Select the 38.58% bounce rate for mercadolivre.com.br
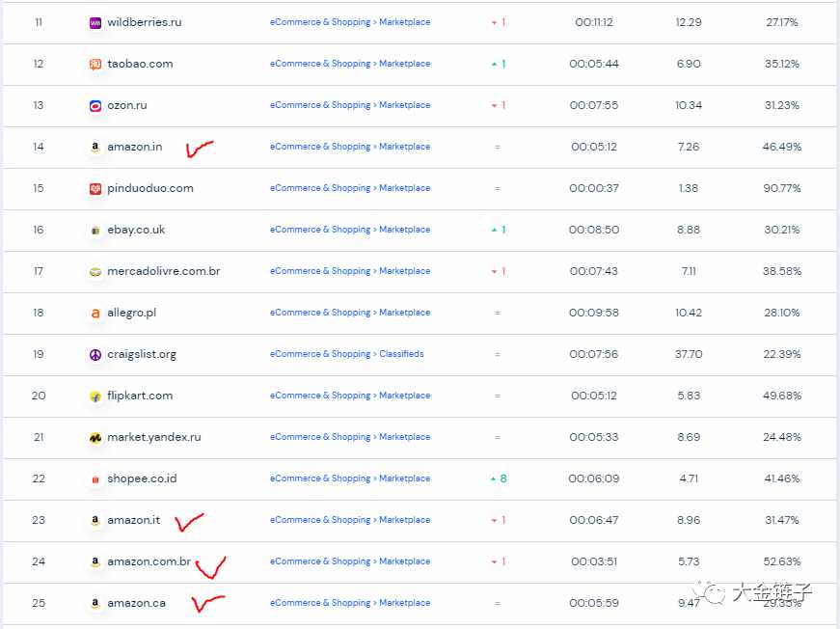This screenshot has width=840, height=629. point(781,272)
